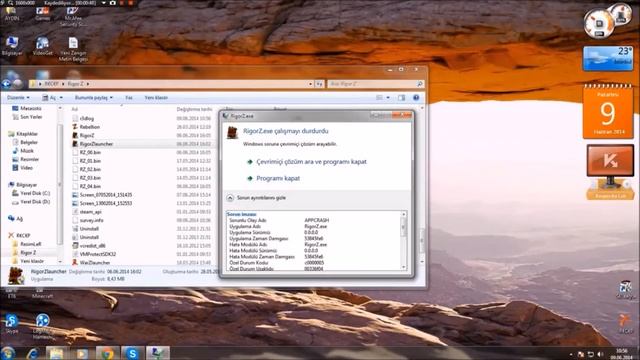Choose 'Çevrimiçi çözüm ara ve programı kapat'
Screen dimensions: 640x360
pos(311,162)
